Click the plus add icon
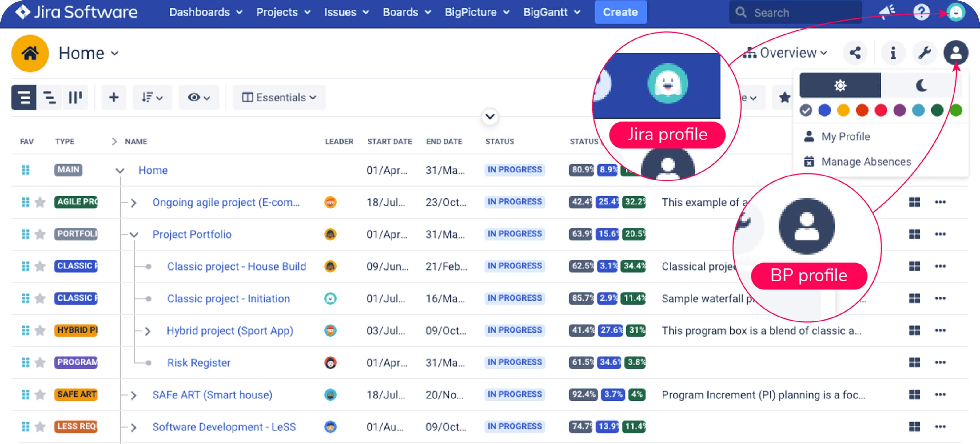 pos(114,98)
